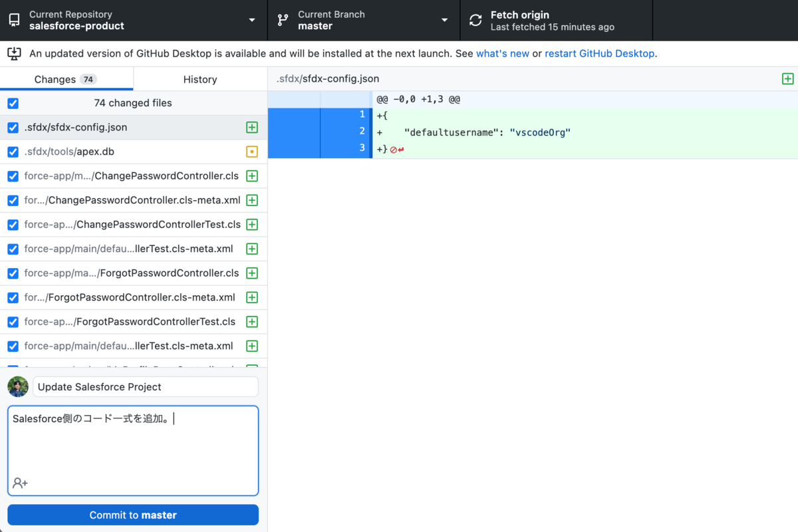Click the expand diff icon above the diff view

[787, 78]
